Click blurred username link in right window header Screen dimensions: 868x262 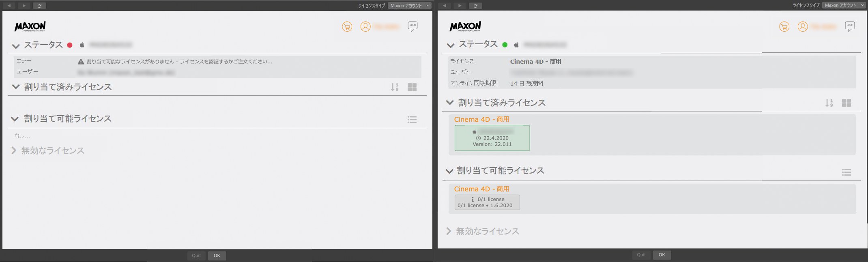(824, 27)
